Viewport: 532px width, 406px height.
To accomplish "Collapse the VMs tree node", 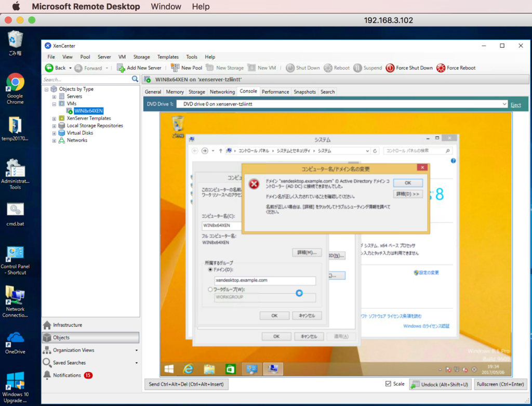I will pos(54,104).
